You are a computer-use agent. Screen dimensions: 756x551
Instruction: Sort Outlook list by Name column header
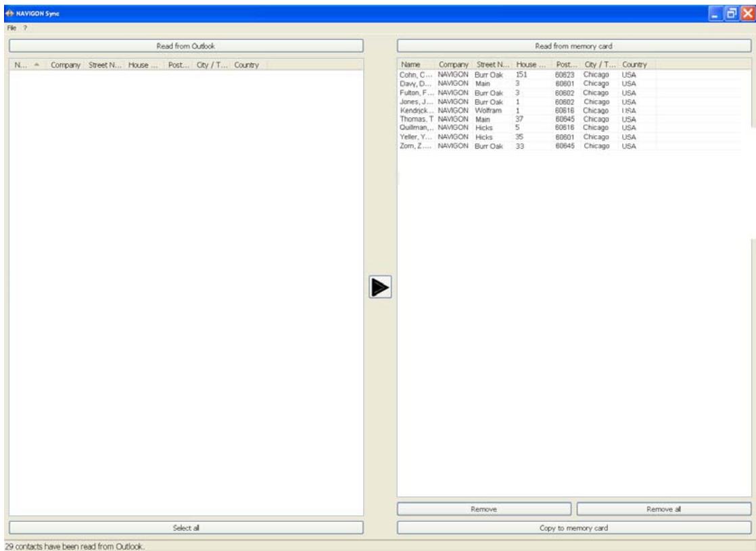coord(28,65)
